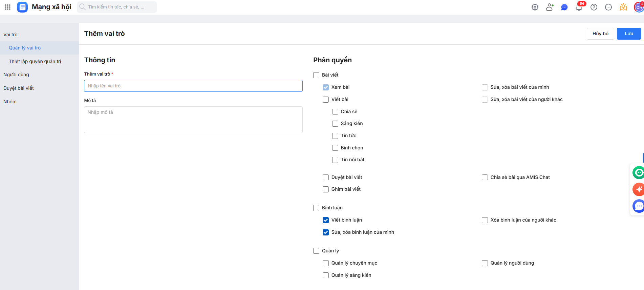This screenshot has width=644, height=290.
Task: Open the notifications bell icon
Action: (x=579, y=7)
